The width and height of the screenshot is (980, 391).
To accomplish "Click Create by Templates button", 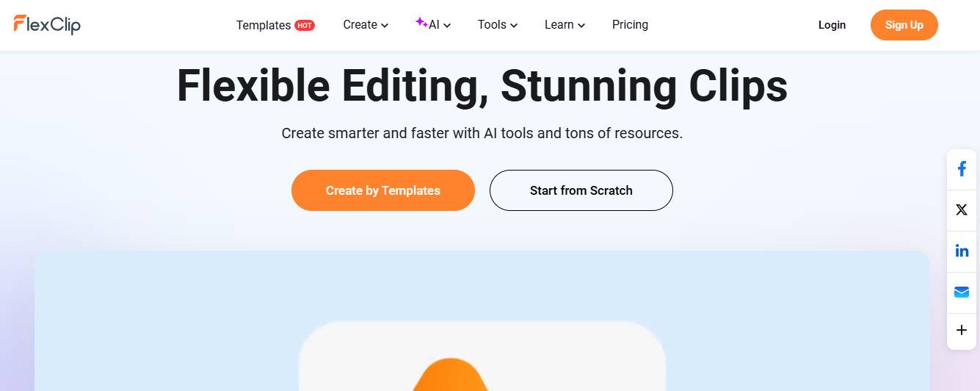I will tap(383, 190).
